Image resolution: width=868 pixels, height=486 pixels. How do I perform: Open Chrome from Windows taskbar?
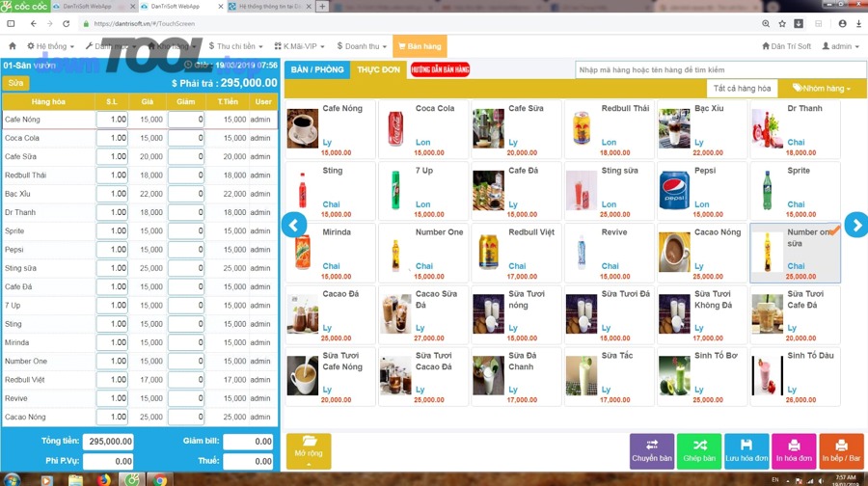tap(160, 480)
